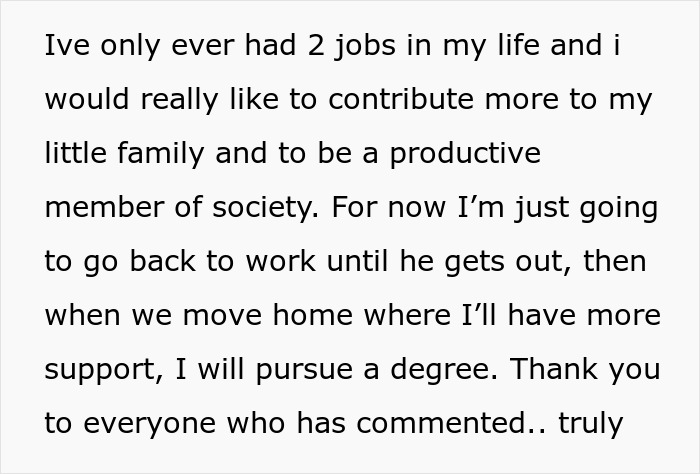Click the word "where" in sixth line
The width and height of the screenshot is (700, 474).
coord(407,314)
